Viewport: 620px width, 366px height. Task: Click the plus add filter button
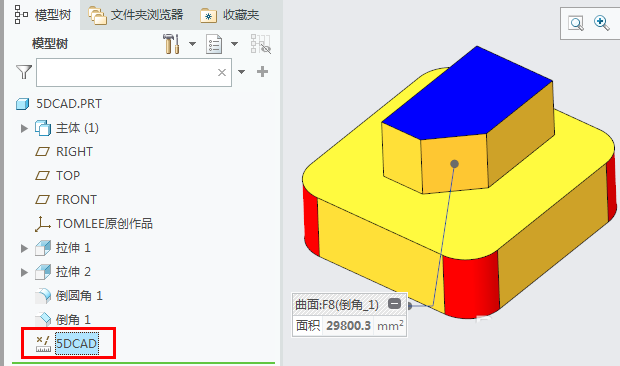point(263,72)
